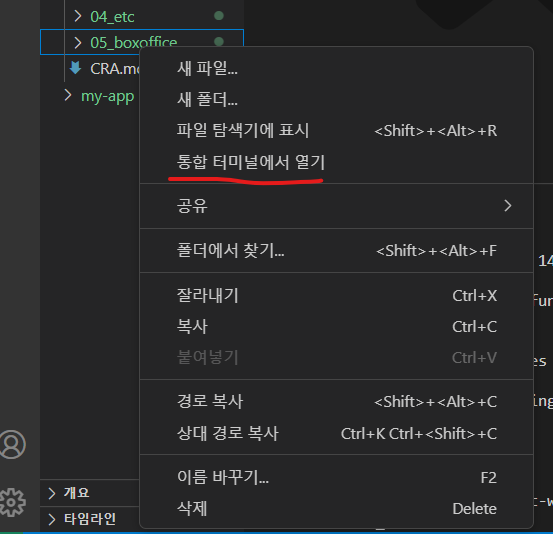Expand the 개요 outline section
The image size is (553, 534).
[52, 493]
